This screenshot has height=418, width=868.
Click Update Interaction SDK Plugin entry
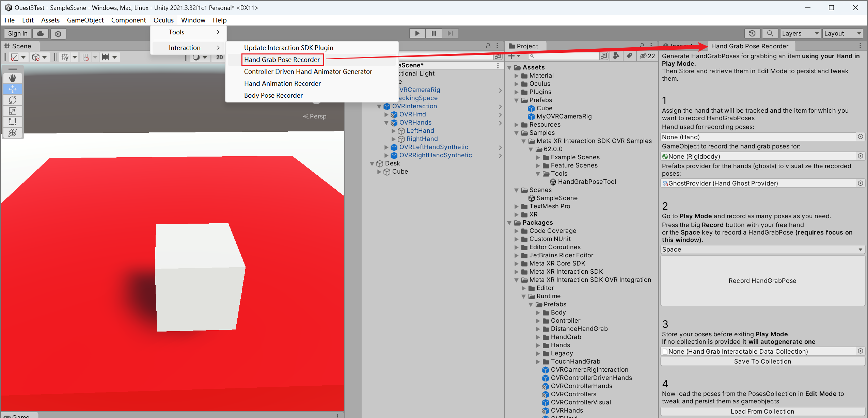pos(288,48)
